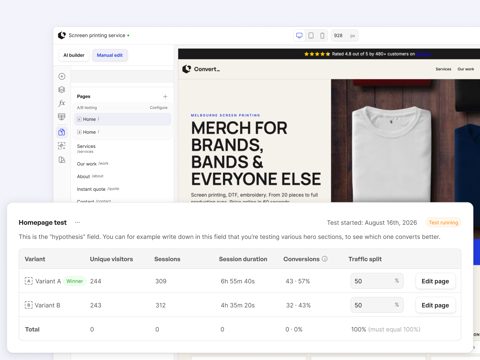Viewport: 480px width, 360px height.
Task: Select the highlighted first Home page variant
Action: point(123,119)
